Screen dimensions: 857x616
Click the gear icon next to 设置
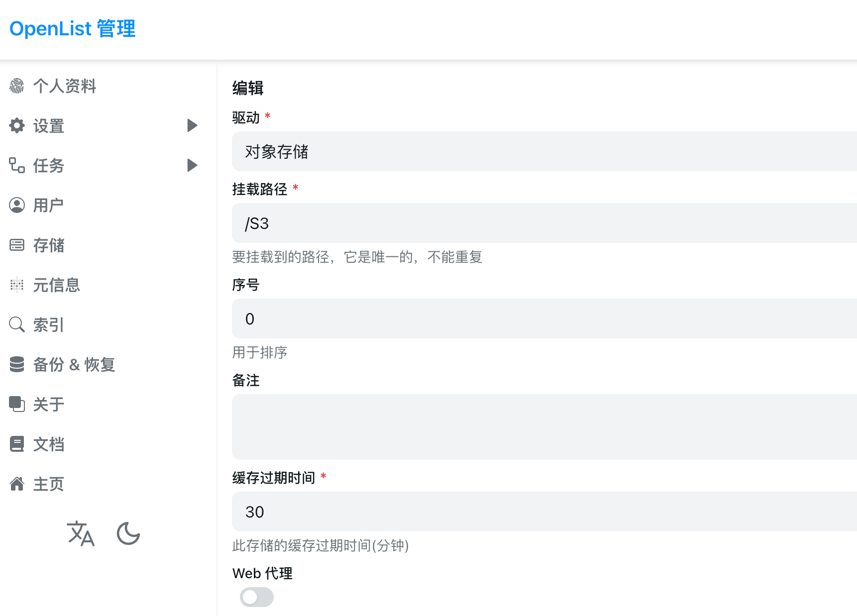click(x=17, y=126)
